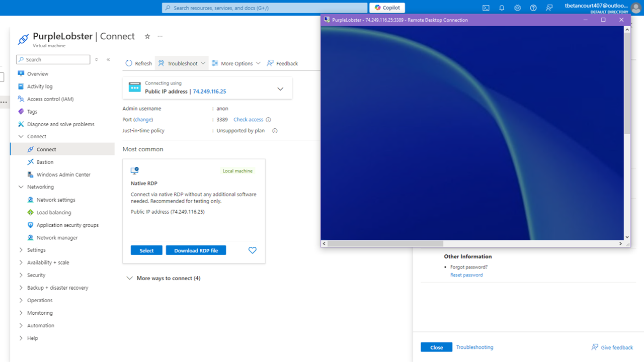Open Network manager
Image resolution: width=644 pixels, height=362 pixels.
click(57, 237)
